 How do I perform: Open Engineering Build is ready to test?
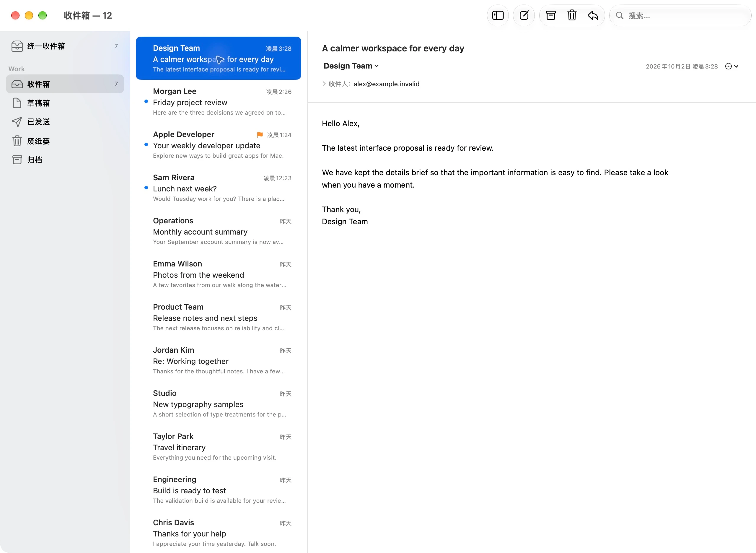(218, 490)
